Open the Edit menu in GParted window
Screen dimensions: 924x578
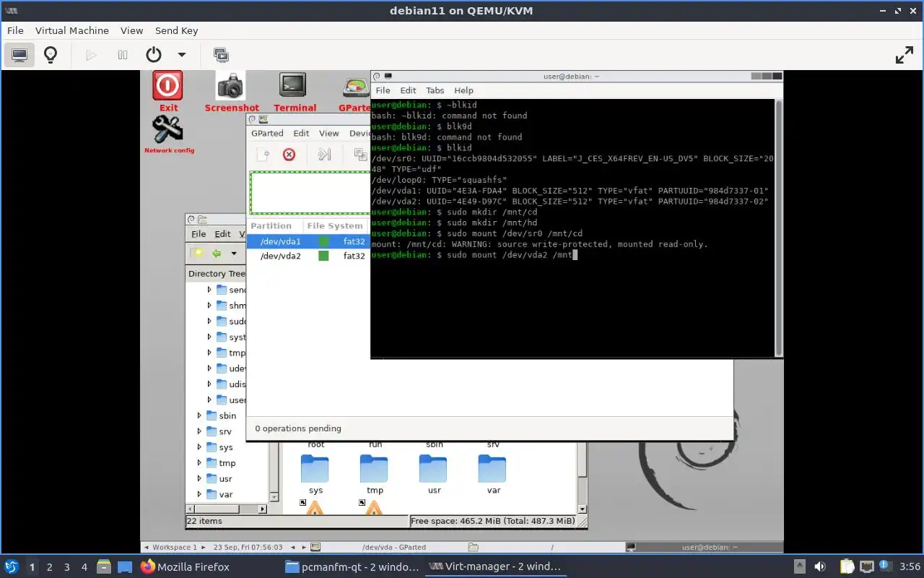[x=301, y=133]
